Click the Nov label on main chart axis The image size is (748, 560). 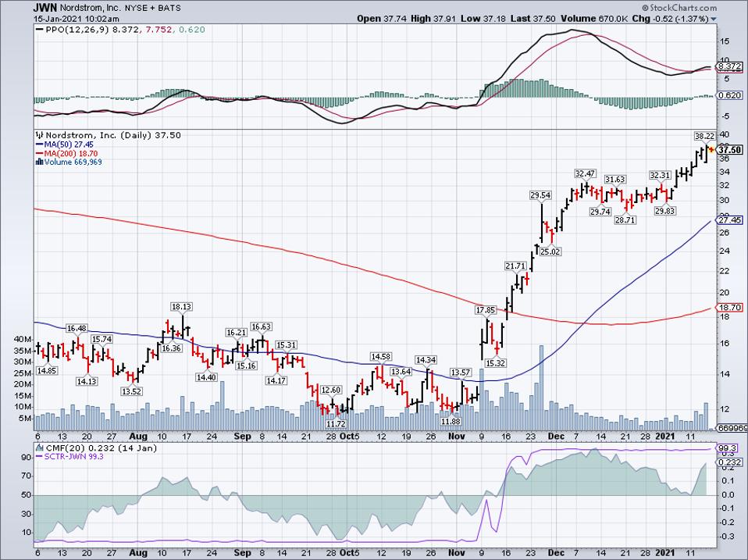[458, 437]
